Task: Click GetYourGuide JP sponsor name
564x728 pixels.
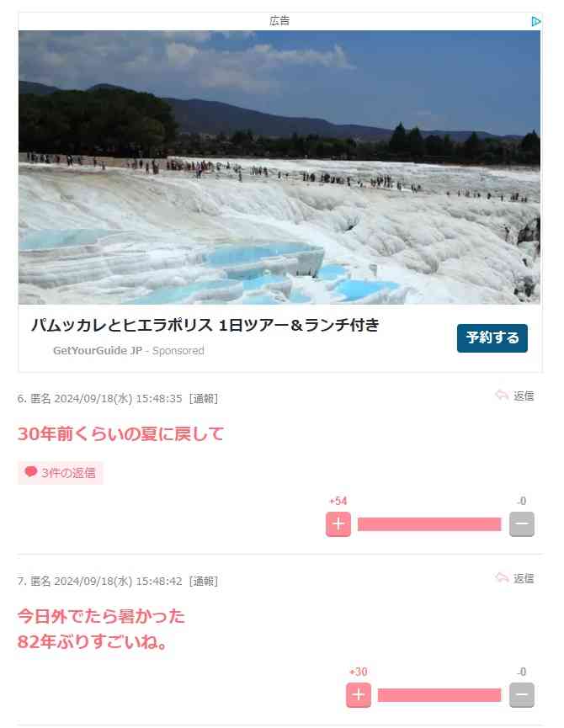Action: [98, 351]
